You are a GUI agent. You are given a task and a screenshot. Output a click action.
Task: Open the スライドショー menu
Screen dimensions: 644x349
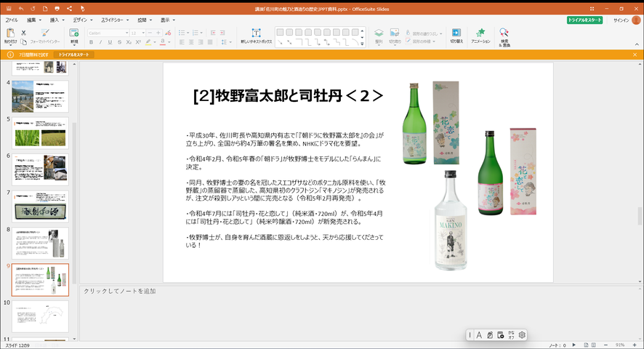pyautogui.click(x=115, y=20)
